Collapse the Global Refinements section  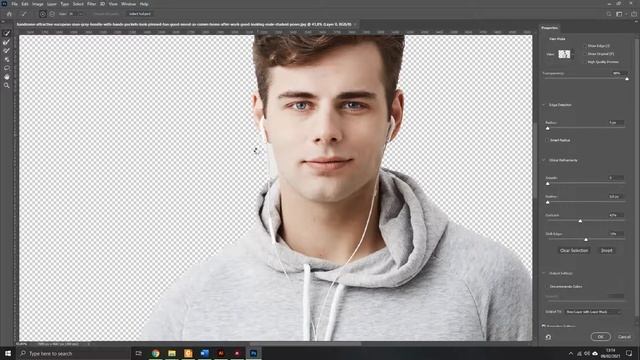coord(544,160)
